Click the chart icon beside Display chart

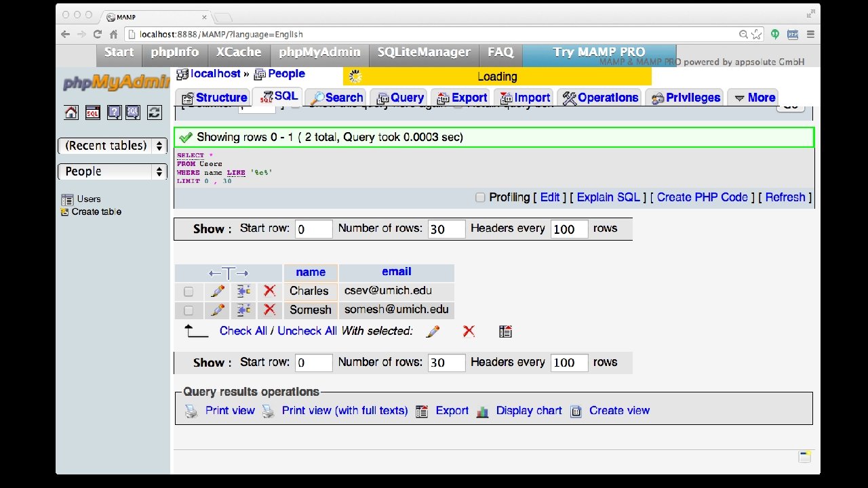point(482,411)
